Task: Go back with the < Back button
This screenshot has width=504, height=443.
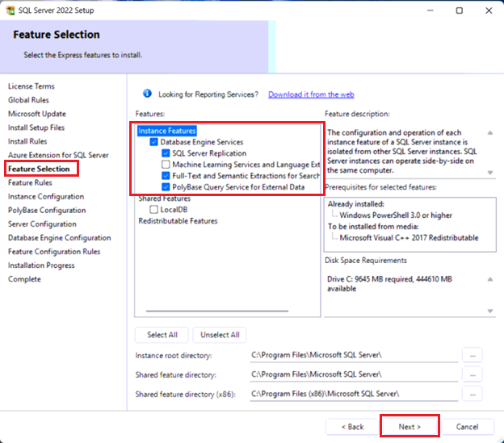Action: [x=353, y=427]
